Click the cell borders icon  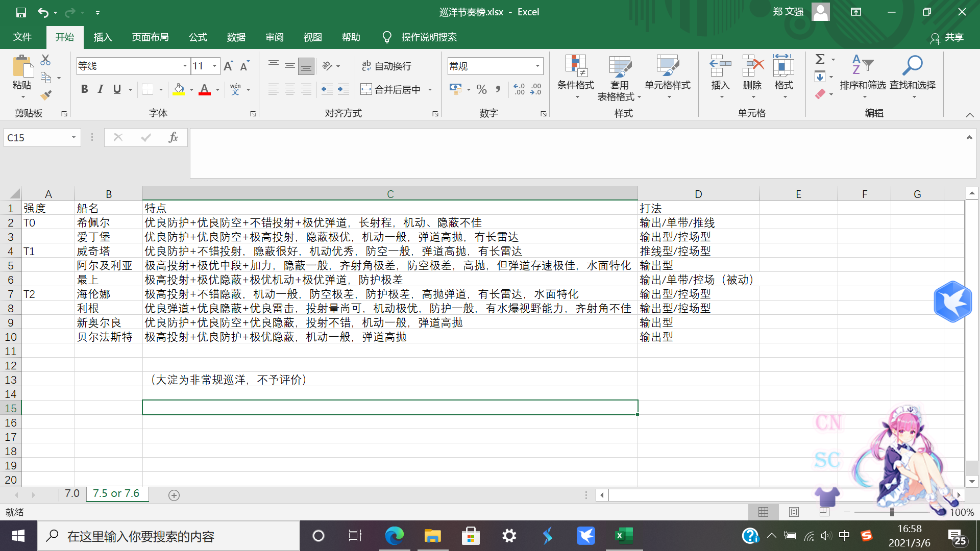[148, 89]
